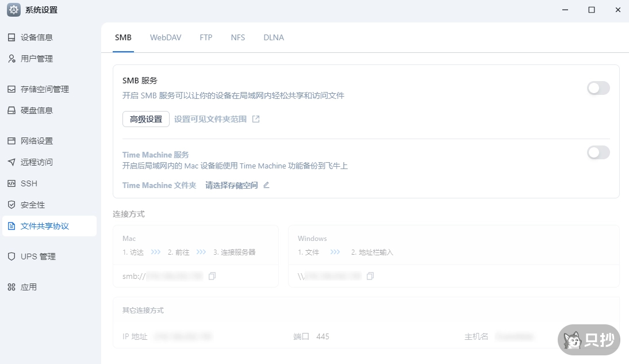Copy the smb:// connection address

pos(212,276)
